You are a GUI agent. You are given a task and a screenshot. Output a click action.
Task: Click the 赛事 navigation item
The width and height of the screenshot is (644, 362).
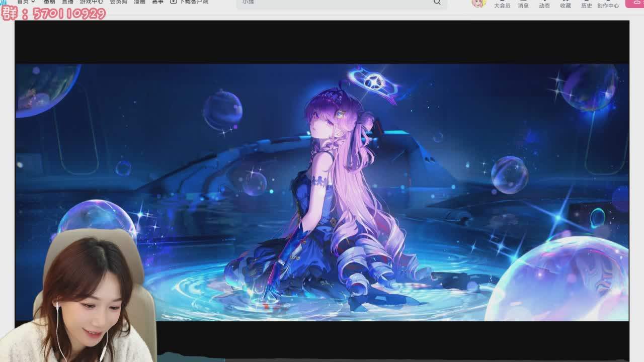click(157, 2)
